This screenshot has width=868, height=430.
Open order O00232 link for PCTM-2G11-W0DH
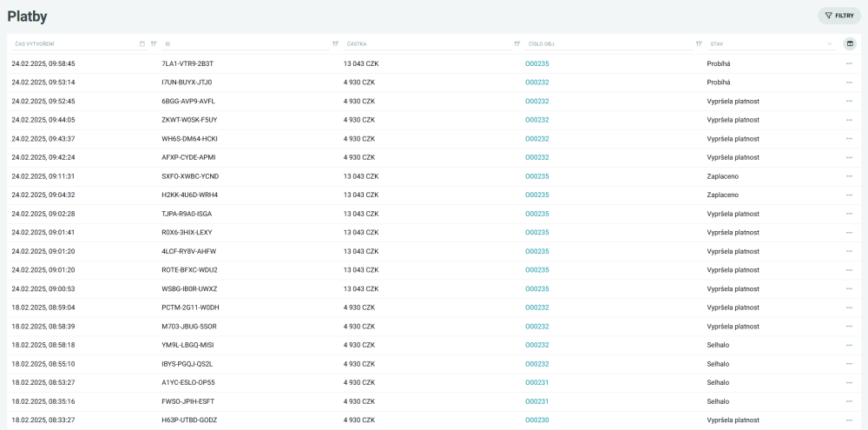(537, 308)
